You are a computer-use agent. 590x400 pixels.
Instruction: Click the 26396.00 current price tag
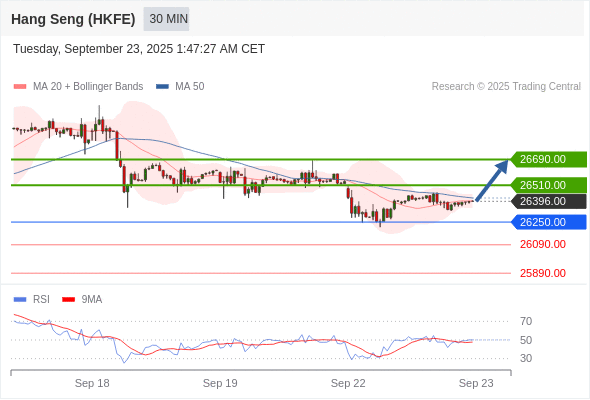click(x=549, y=201)
